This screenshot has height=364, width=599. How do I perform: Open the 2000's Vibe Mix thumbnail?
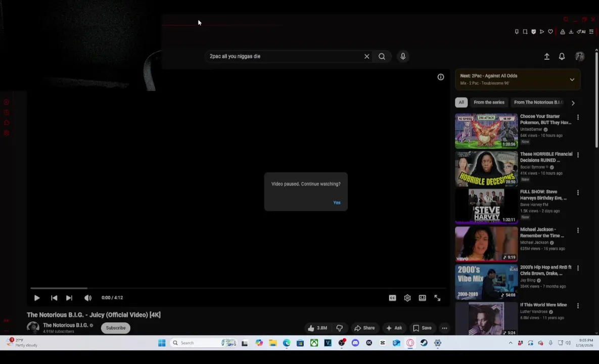[486, 282]
